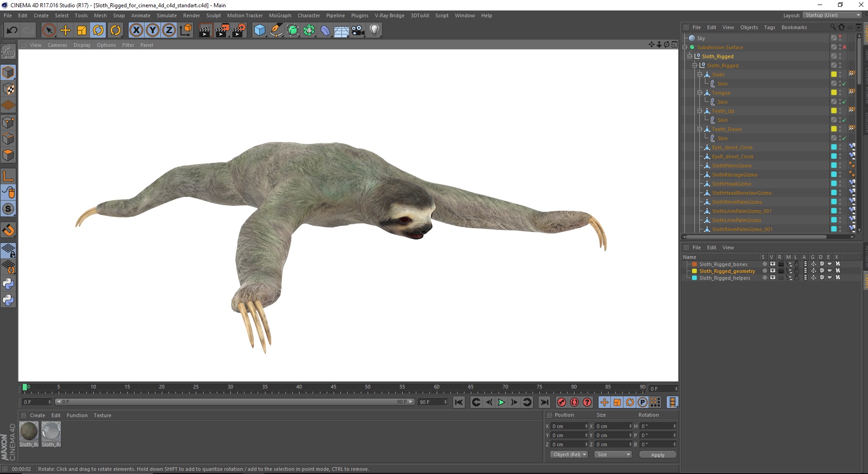Select the Move tool
The width and height of the screenshot is (868, 474).
65,30
